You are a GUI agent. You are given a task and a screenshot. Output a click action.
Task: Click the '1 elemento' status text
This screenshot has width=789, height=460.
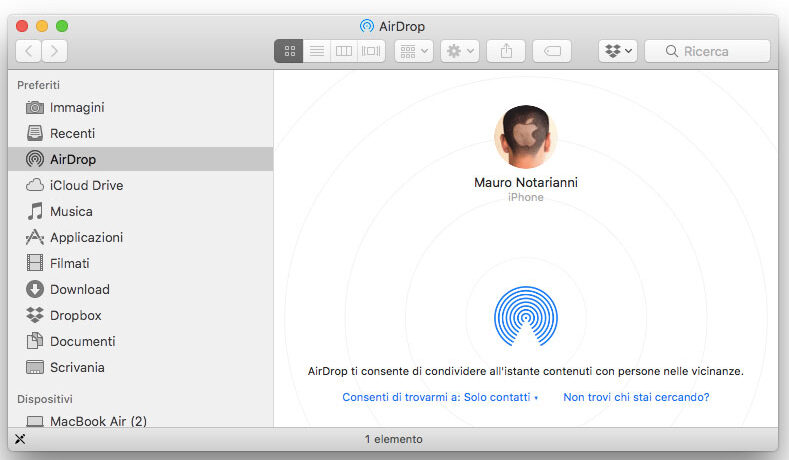pos(393,439)
